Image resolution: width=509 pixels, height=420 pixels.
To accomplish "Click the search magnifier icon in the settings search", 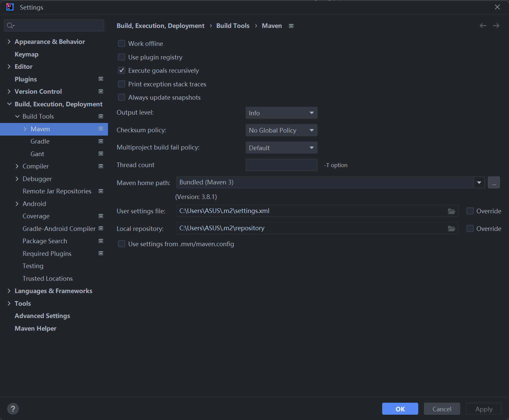I will [x=11, y=26].
